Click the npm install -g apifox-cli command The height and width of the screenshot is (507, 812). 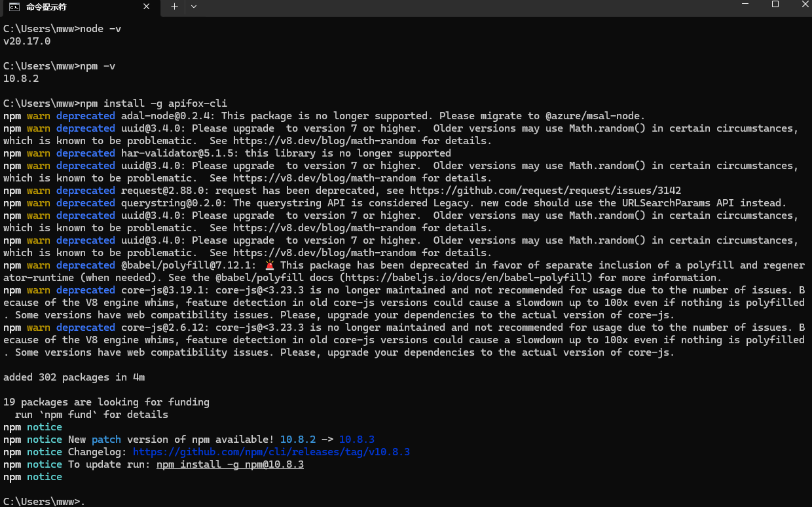154,103
